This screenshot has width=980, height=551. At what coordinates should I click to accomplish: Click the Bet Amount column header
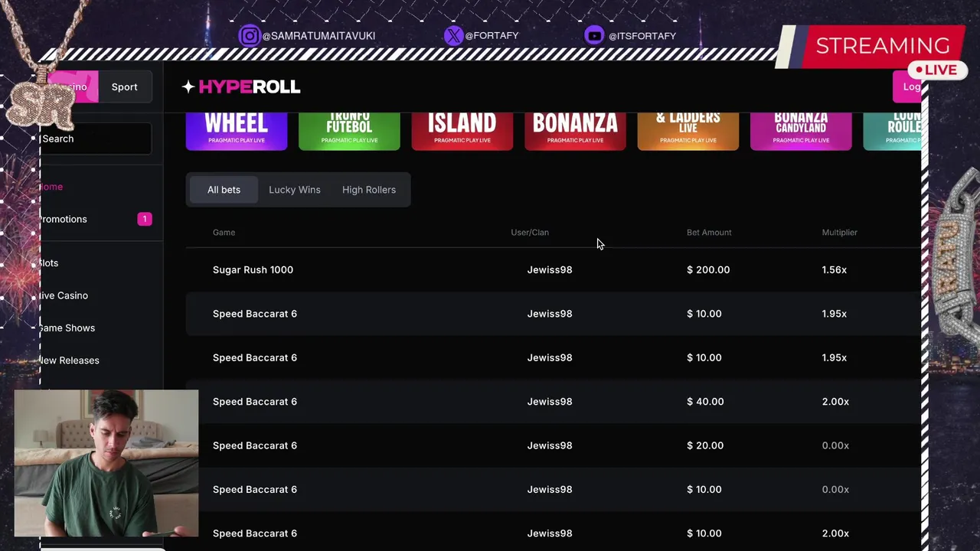(709, 233)
